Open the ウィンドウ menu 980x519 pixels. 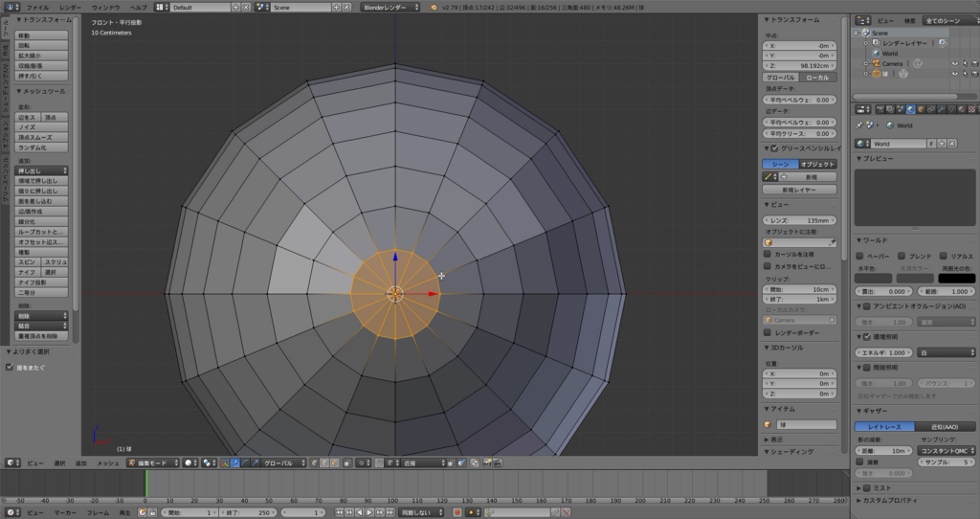[x=105, y=8]
